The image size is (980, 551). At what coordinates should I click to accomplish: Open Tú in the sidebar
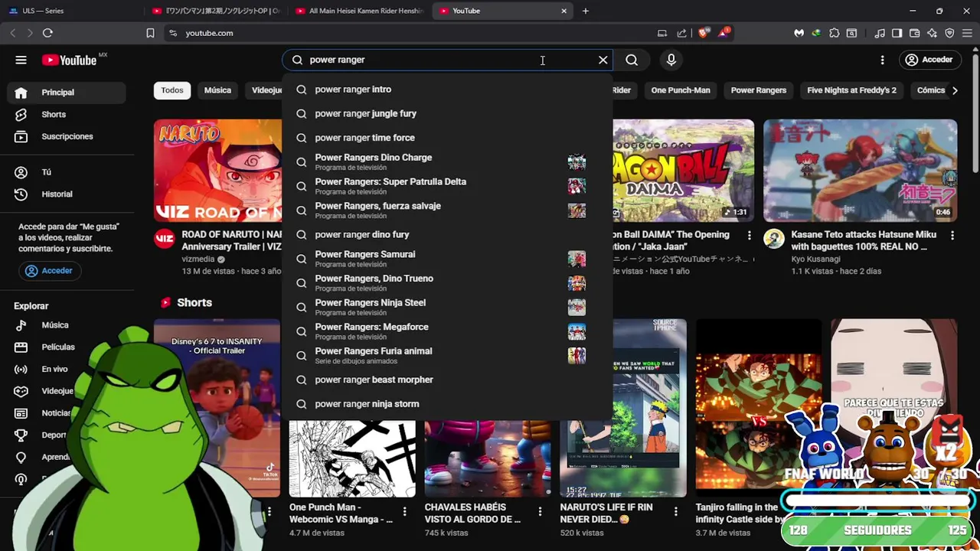[67, 172]
